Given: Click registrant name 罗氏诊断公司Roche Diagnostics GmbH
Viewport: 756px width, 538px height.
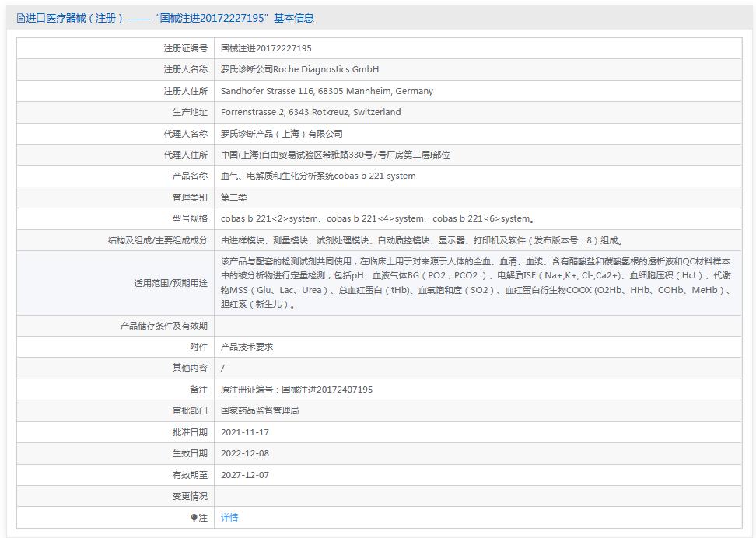Looking at the screenshot, I should (x=300, y=69).
